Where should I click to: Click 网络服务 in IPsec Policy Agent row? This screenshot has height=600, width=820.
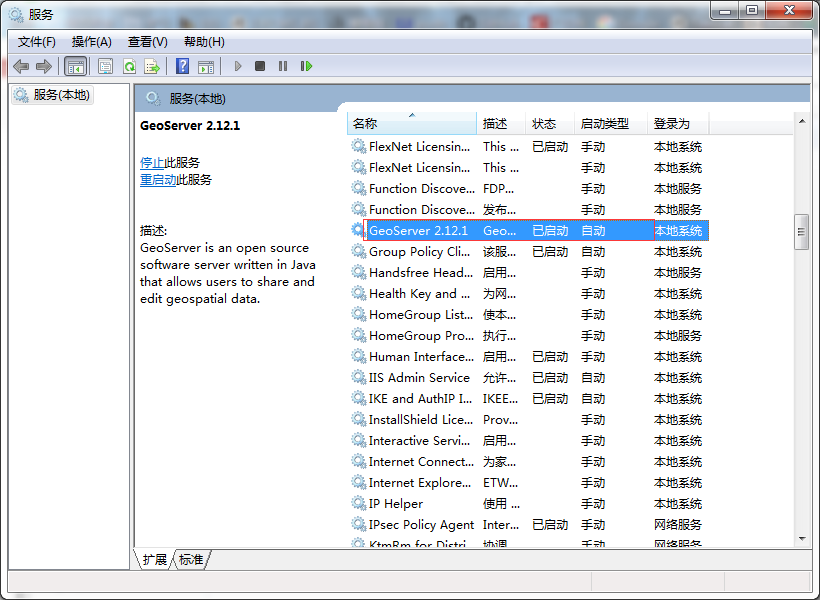point(678,524)
